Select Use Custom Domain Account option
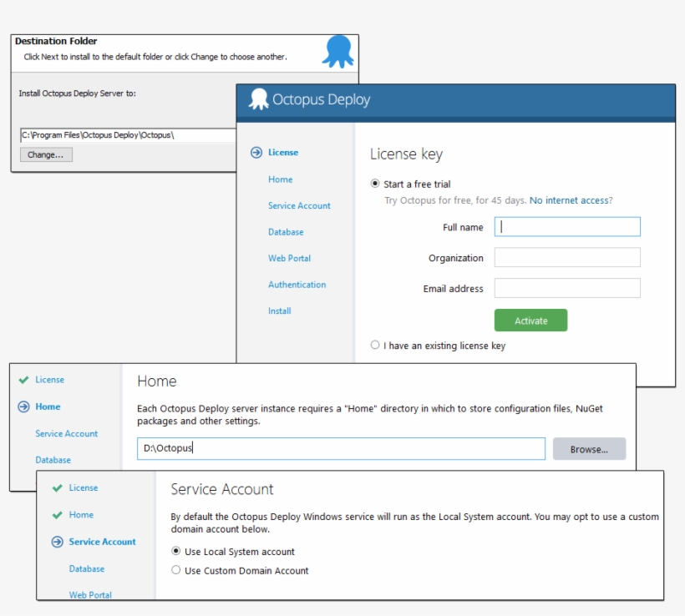 coord(175,570)
